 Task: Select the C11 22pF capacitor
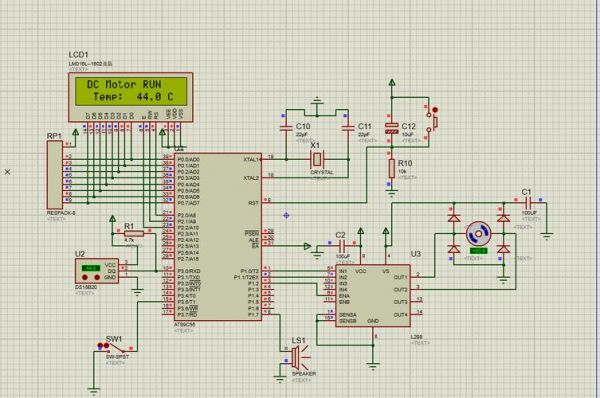pos(348,128)
